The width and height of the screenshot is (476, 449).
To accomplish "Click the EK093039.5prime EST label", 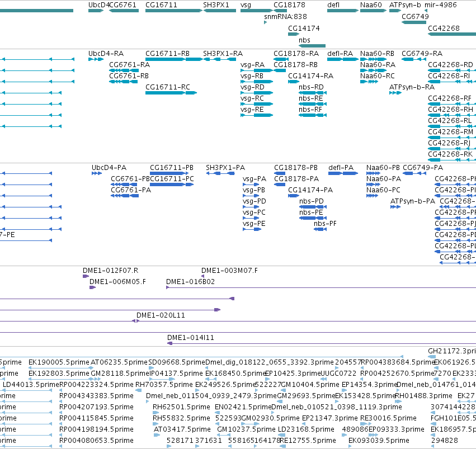I will (x=379, y=441).
